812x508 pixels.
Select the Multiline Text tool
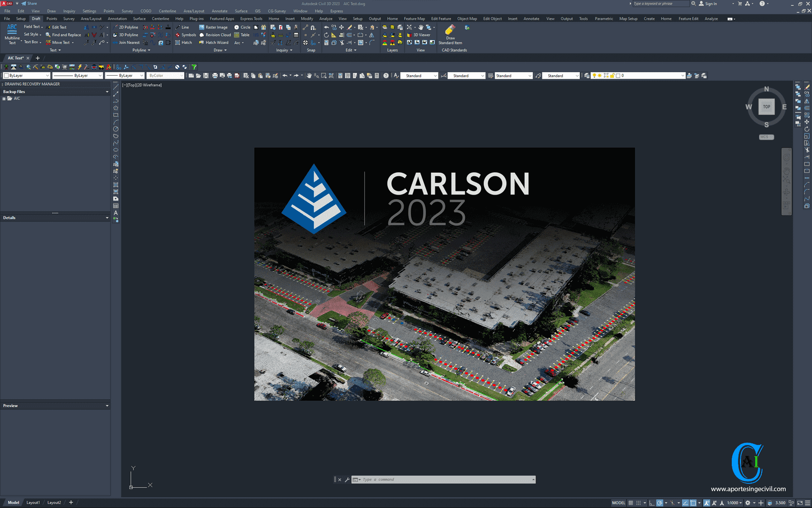(x=12, y=34)
